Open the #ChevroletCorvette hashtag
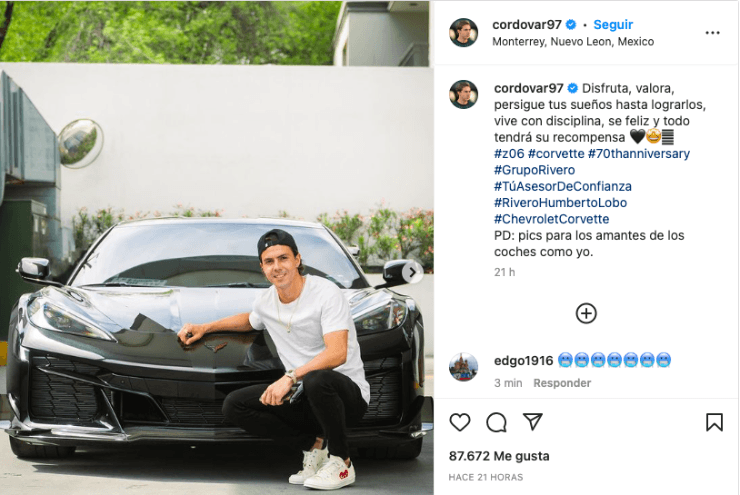 click(551, 219)
